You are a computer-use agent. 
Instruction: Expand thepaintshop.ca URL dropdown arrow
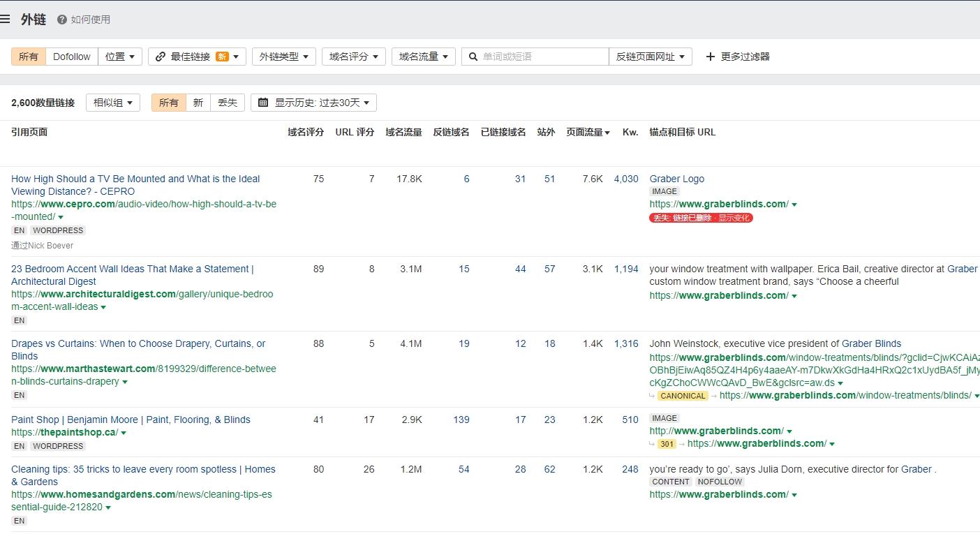pos(124,433)
